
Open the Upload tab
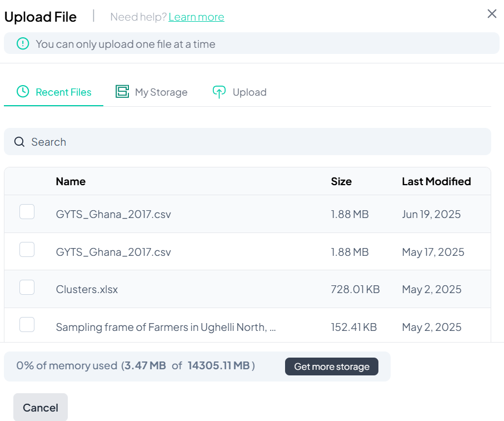pyautogui.click(x=249, y=92)
